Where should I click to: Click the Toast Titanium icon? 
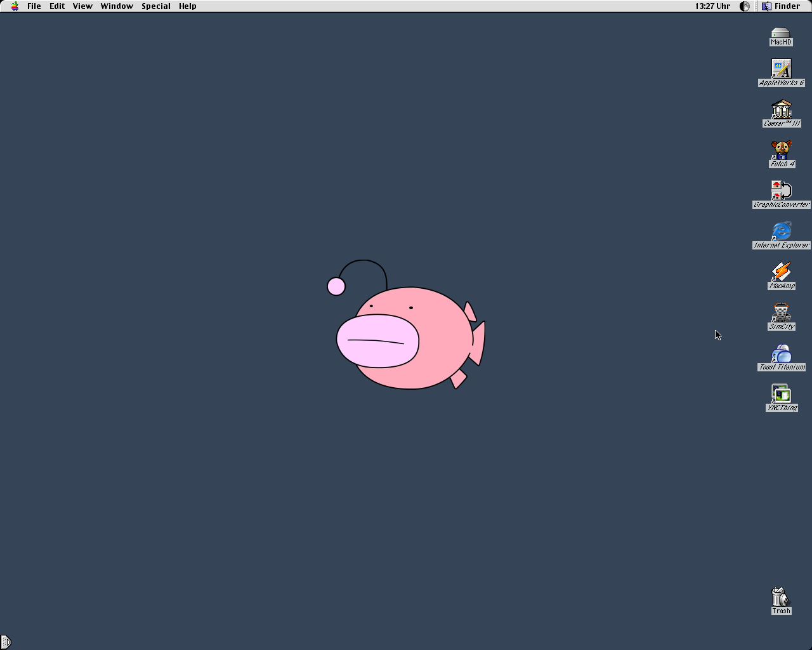pyautogui.click(x=781, y=354)
